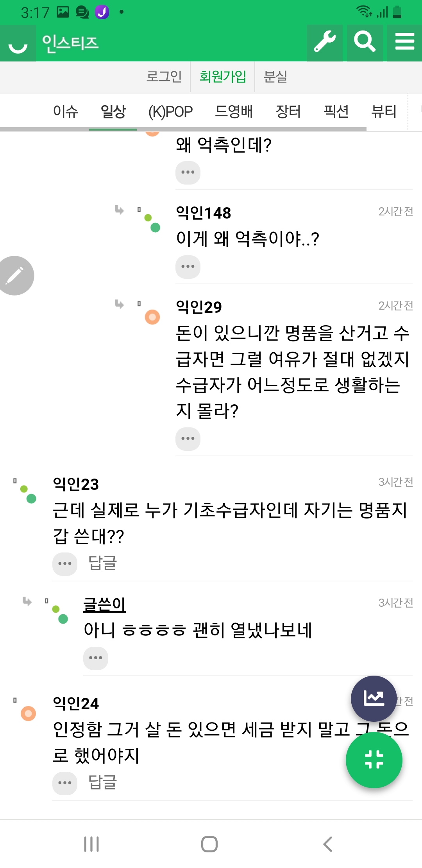Tap the wrench settings icon

coord(324,42)
